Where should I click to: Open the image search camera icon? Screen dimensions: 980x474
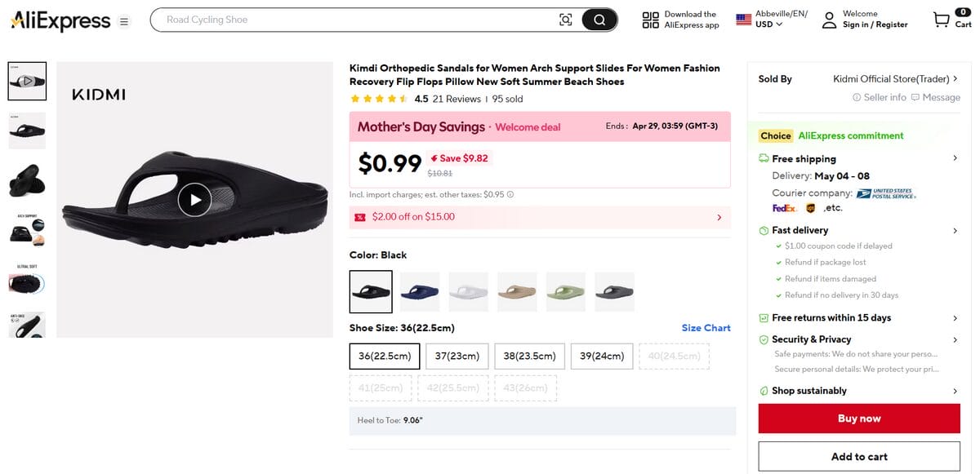pos(566,19)
